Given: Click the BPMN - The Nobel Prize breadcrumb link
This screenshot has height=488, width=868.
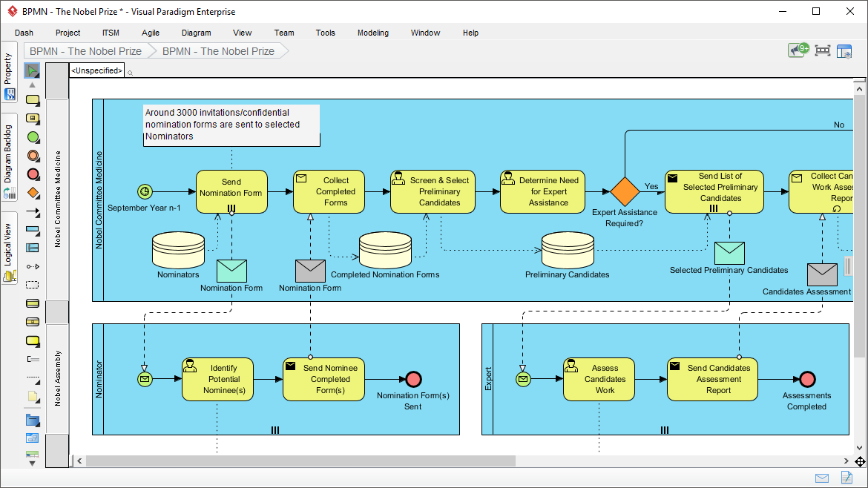Looking at the screenshot, I should pyautogui.click(x=85, y=50).
